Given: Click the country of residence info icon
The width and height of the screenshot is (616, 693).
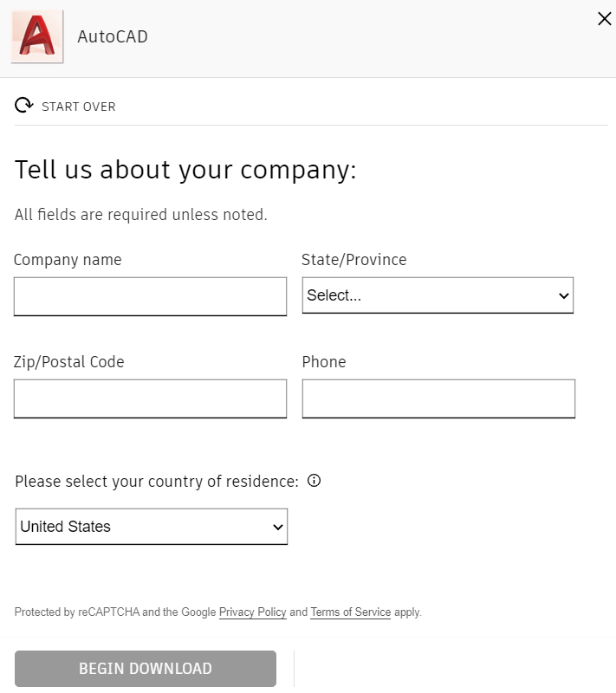Looking at the screenshot, I should coord(314,481).
